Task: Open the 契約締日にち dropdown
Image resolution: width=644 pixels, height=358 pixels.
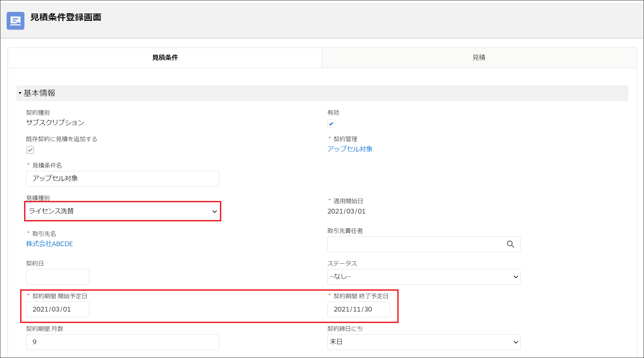Action: point(423,342)
